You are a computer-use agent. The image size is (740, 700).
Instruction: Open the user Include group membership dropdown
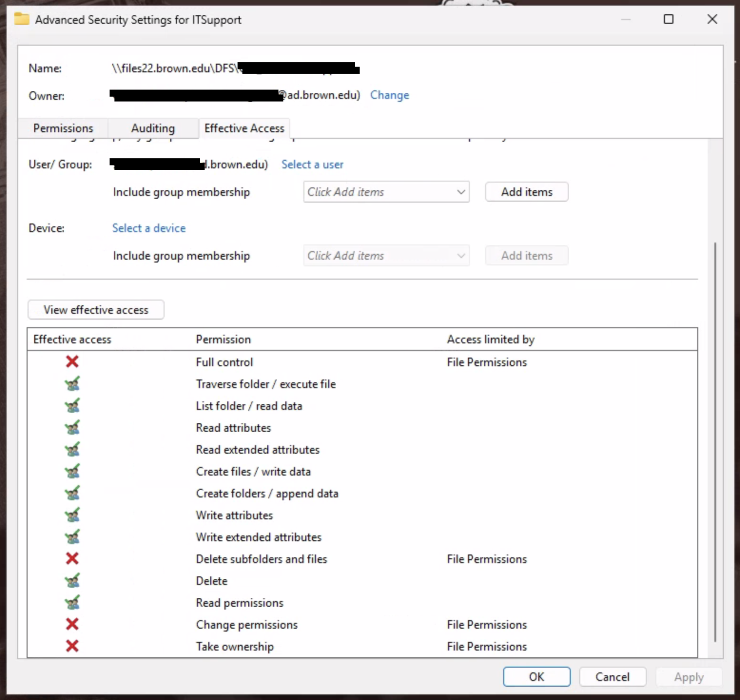[386, 192]
